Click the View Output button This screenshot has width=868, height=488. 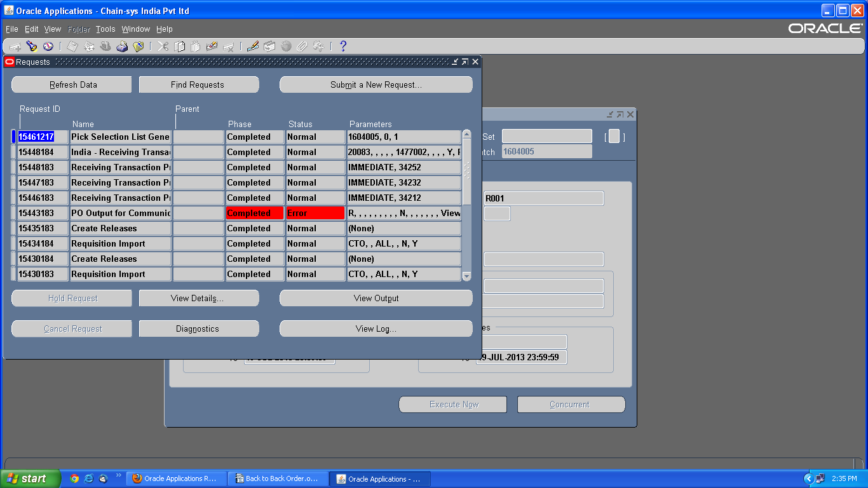click(x=376, y=298)
